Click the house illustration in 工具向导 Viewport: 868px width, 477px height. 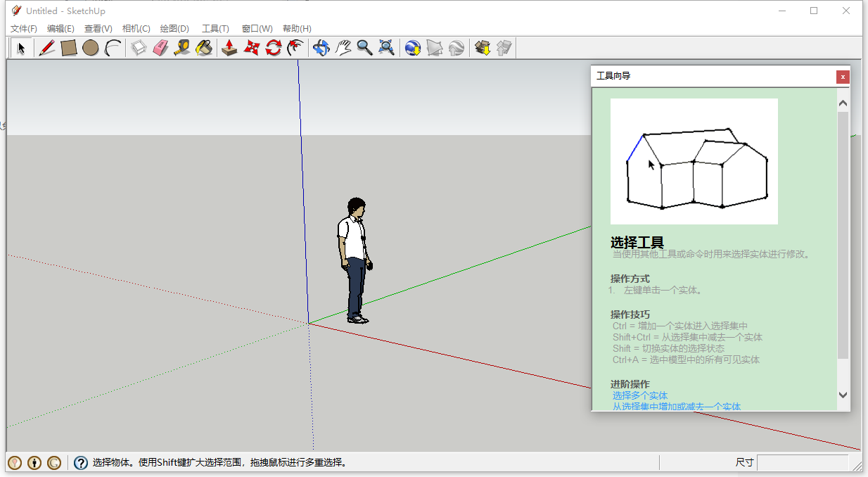tap(694, 161)
